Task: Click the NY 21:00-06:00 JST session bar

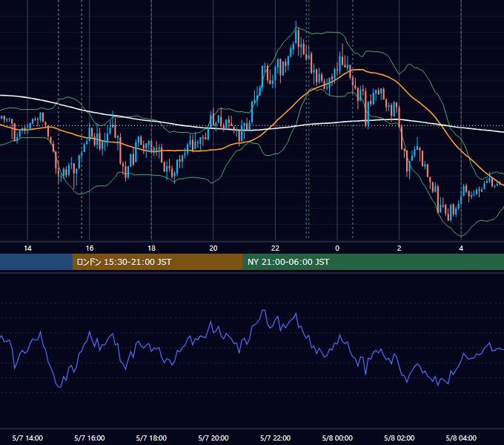Action: [373, 262]
